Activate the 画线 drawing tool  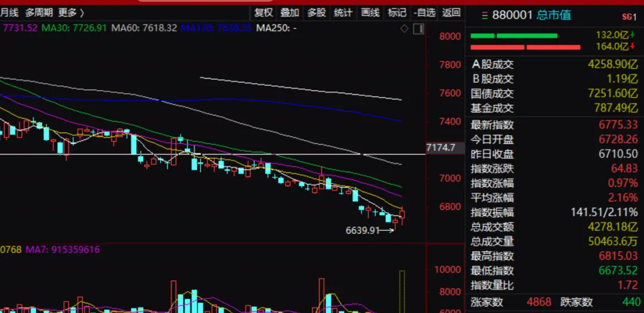pyautogui.click(x=370, y=12)
